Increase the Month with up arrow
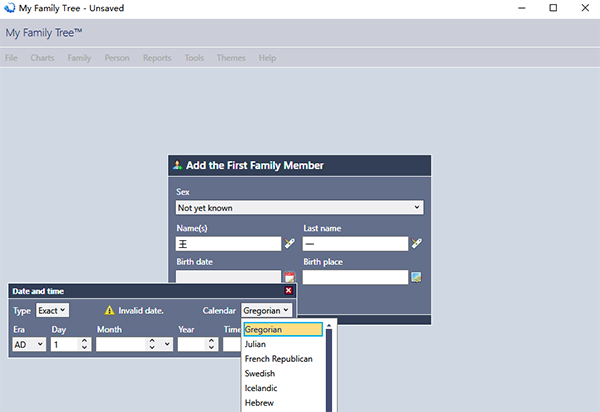Image resolution: width=600 pixels, height=412 pixels. pyautogui.click(x=152, y=340)
